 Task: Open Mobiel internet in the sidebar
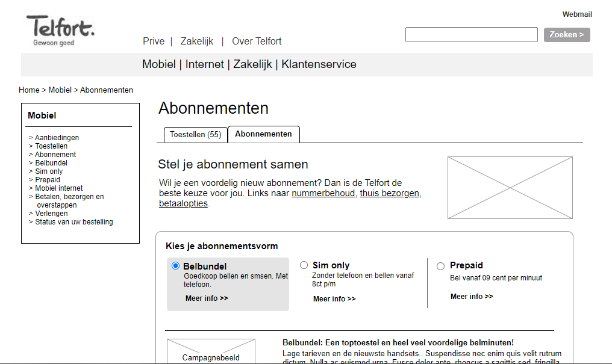click(x=59, y=188)
